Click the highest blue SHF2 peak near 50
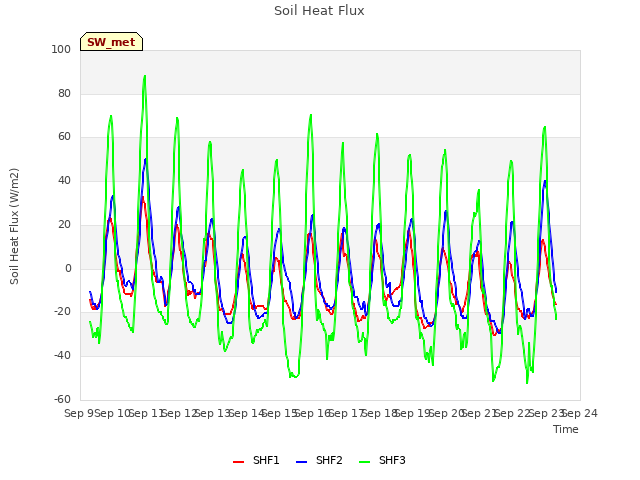The image size is (640, 480). 145,159
